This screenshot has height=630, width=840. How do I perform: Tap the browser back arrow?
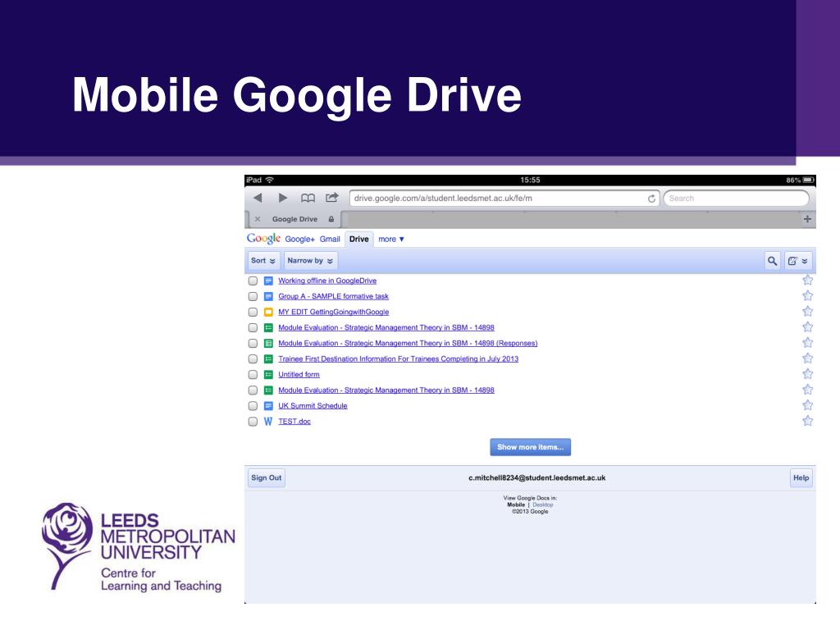click(x=258, y=198)
